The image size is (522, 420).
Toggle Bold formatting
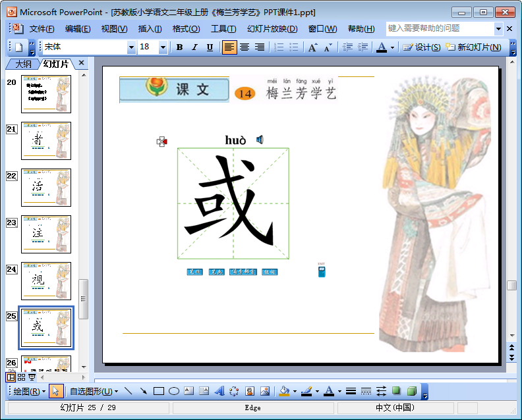(x=179, y=47)
